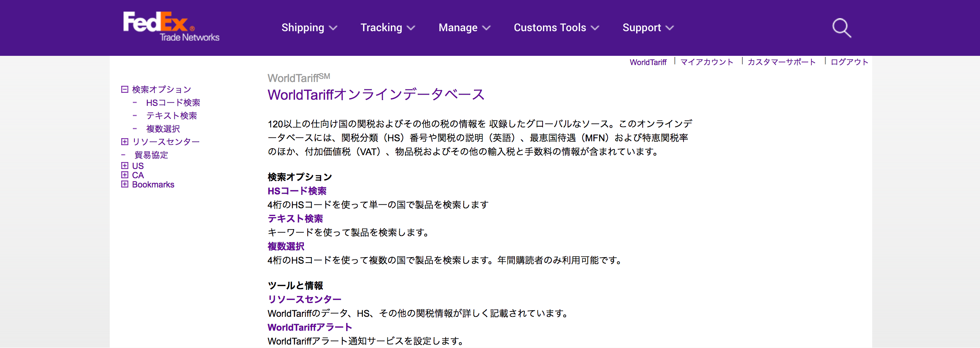Open HSコード検索 link in main content
The image size is (980, 348).
(297, 191)
